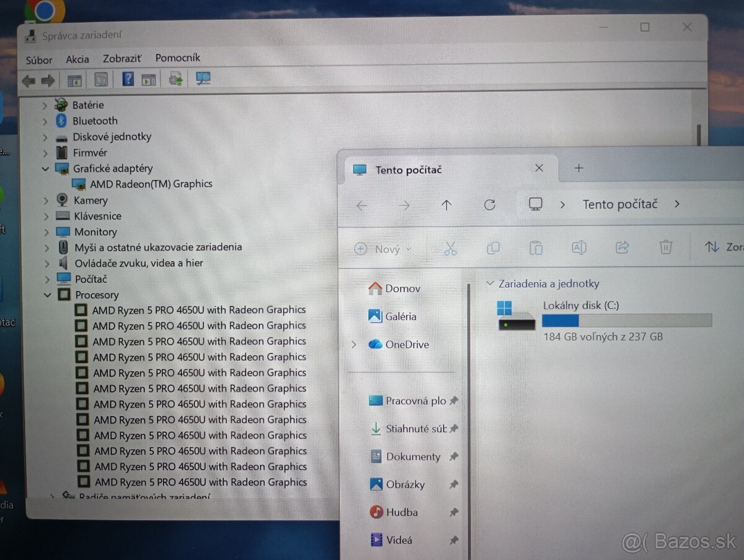Open Dokumenty in the navigation pane
The image size is (744, 560).
(x=405, y=456)
